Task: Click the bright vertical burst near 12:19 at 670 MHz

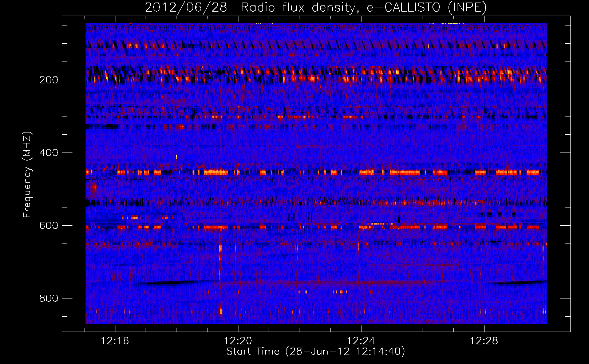Action: tap(220, 258)
